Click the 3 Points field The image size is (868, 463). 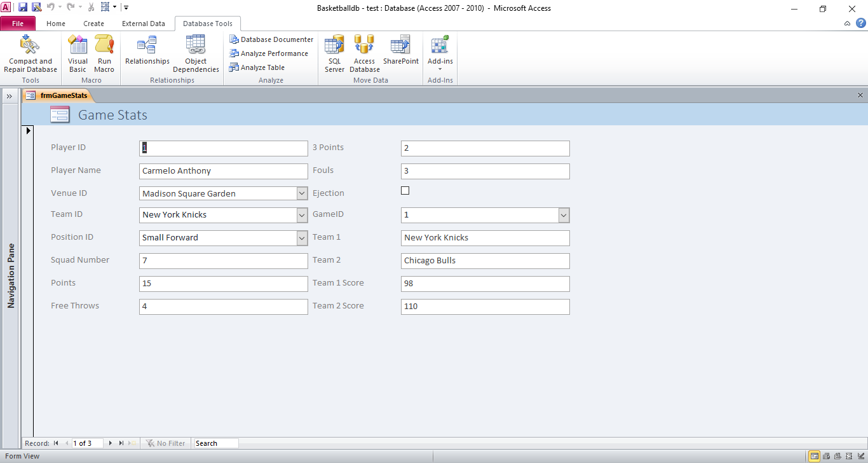[x=485, y=148]
